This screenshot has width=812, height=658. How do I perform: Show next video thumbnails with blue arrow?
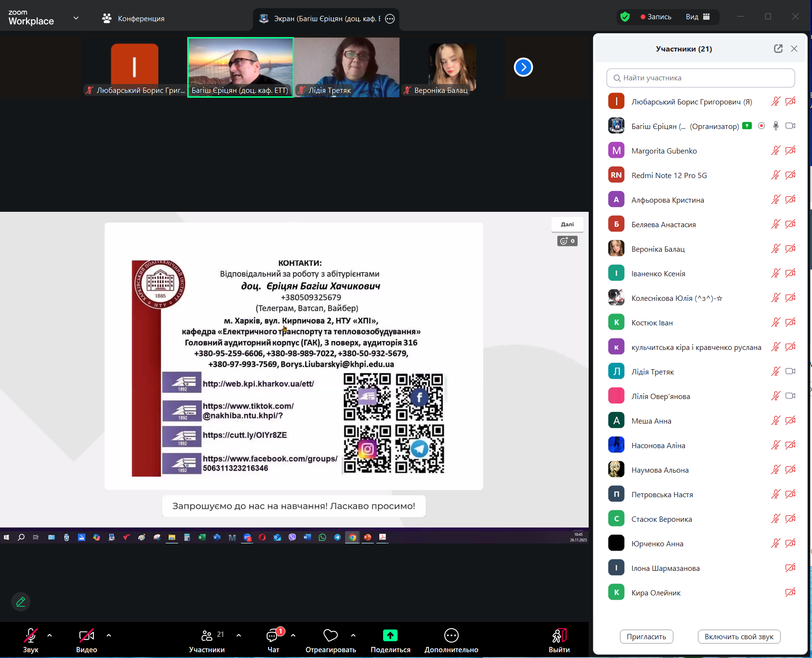point(523,67)
